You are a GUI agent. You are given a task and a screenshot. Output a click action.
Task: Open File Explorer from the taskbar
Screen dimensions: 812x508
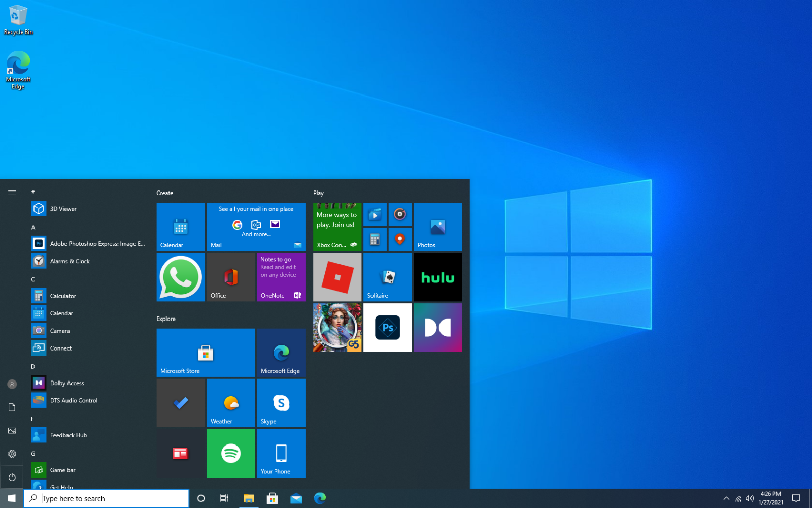[249, 498]
